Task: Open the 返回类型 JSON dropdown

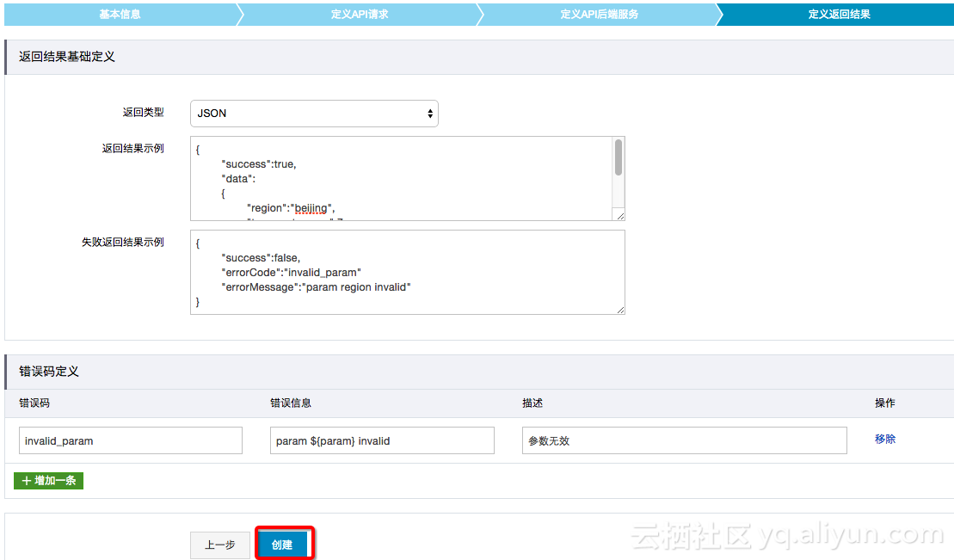Action: click(x=314, y=114)
